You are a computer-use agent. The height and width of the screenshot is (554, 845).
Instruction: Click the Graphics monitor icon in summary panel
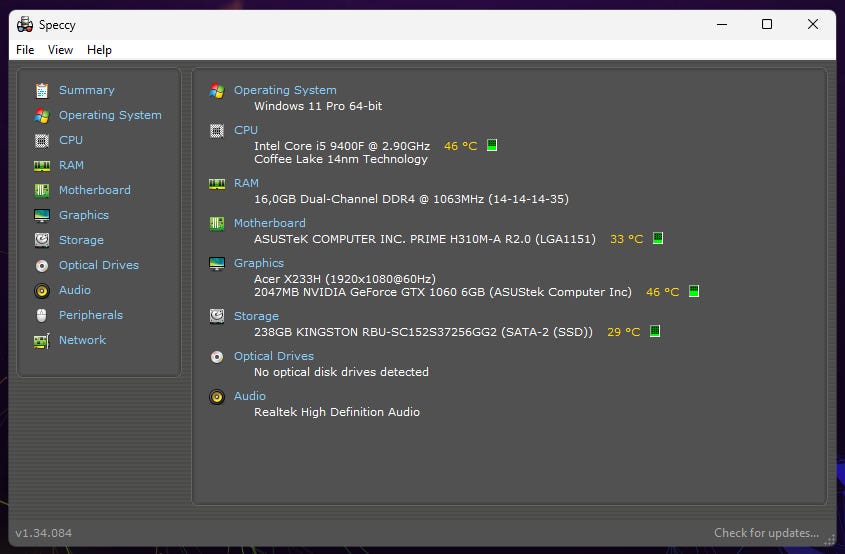pyautogui.click(x=217, y=264)
